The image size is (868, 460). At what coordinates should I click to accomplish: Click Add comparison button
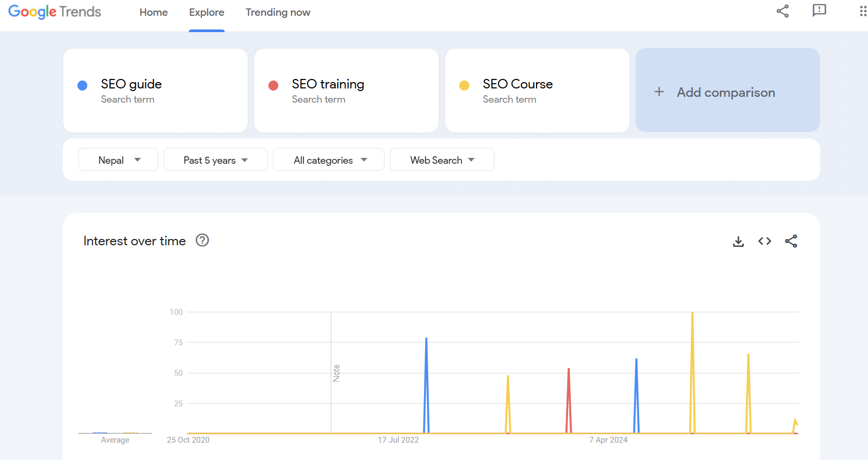click(x=728, y=90)
